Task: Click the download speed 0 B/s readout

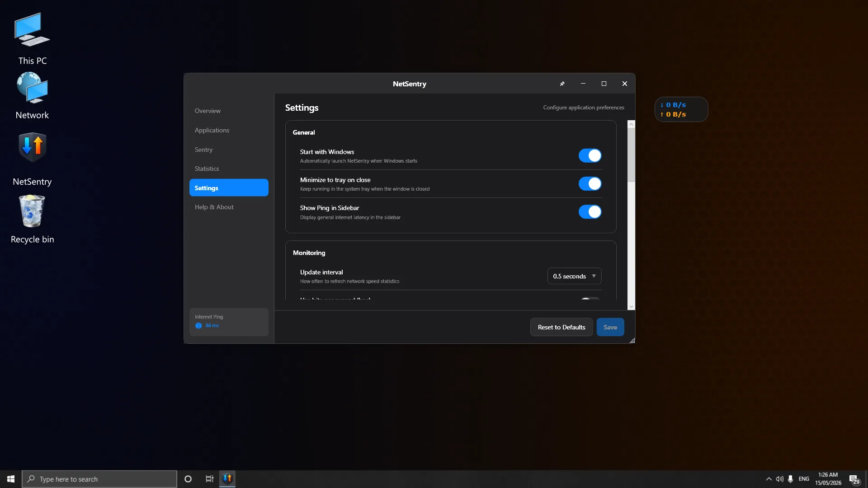Action: pos(673,105)
